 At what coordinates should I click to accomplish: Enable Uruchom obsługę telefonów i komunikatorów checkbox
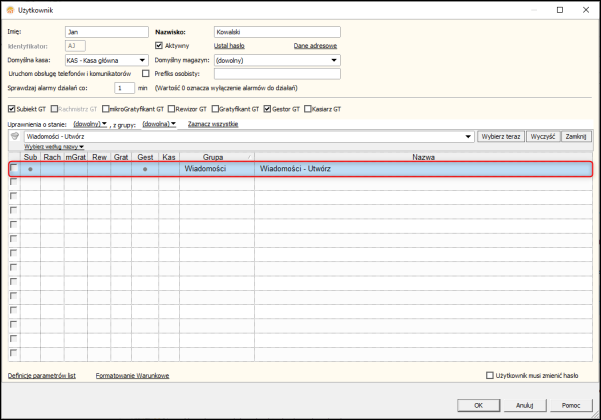[146, 73]
